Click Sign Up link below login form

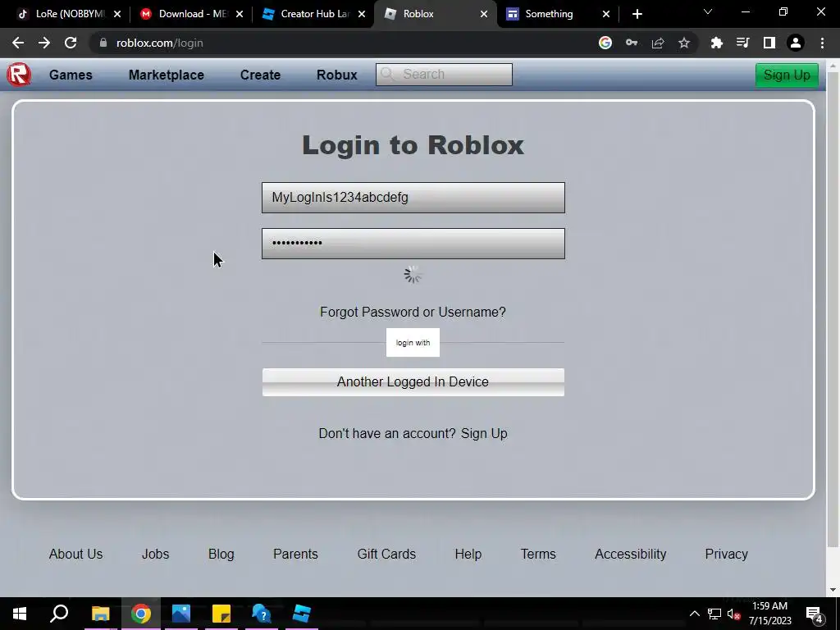point(484,433)
